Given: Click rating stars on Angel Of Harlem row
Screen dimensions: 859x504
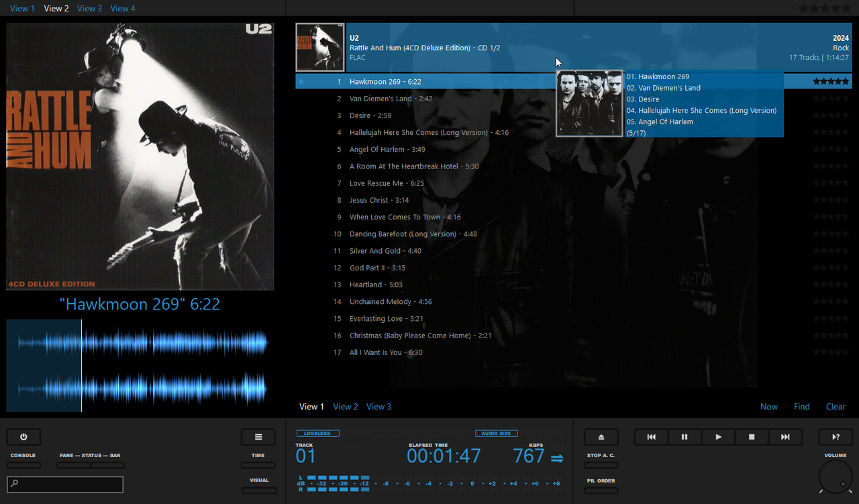Looking at the screenshot, I should pos(831,149).
